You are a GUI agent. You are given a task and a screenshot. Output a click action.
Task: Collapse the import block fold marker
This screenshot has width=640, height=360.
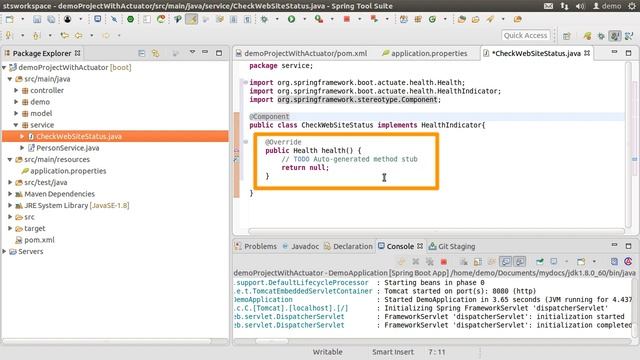[245, 82]
